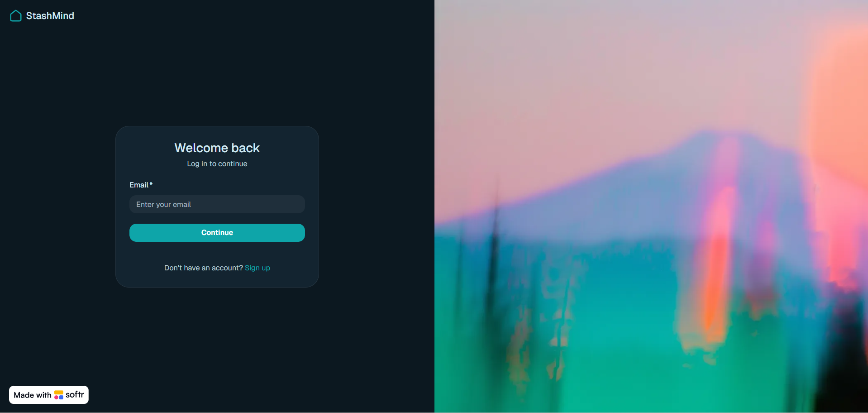Image resolution: width=868 pixels, height=413 pixels.
Task: Click the Email field label
Action: [x=139, y=185]
